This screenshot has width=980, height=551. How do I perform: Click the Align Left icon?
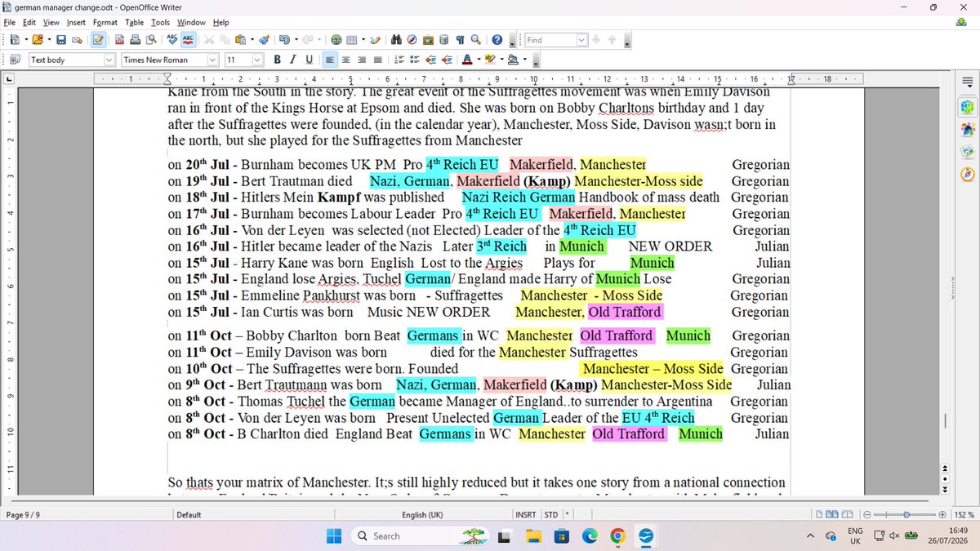(331, 60)
